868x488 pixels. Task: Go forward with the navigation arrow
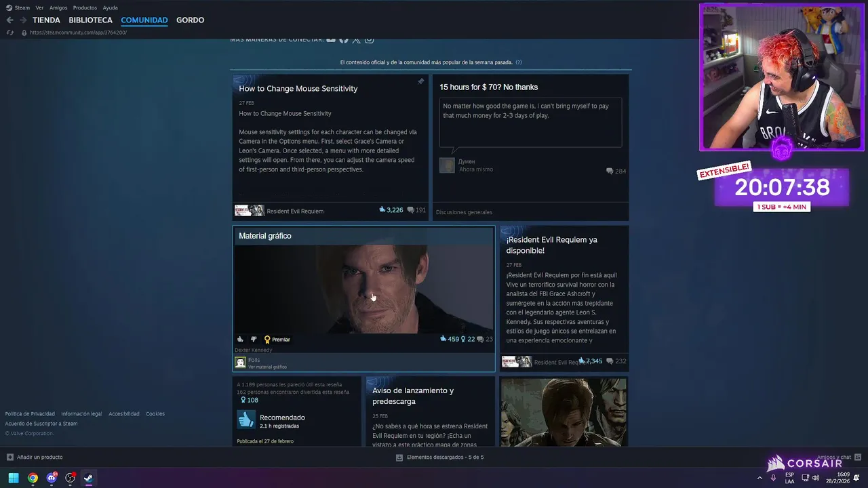[x=22, y=20]
